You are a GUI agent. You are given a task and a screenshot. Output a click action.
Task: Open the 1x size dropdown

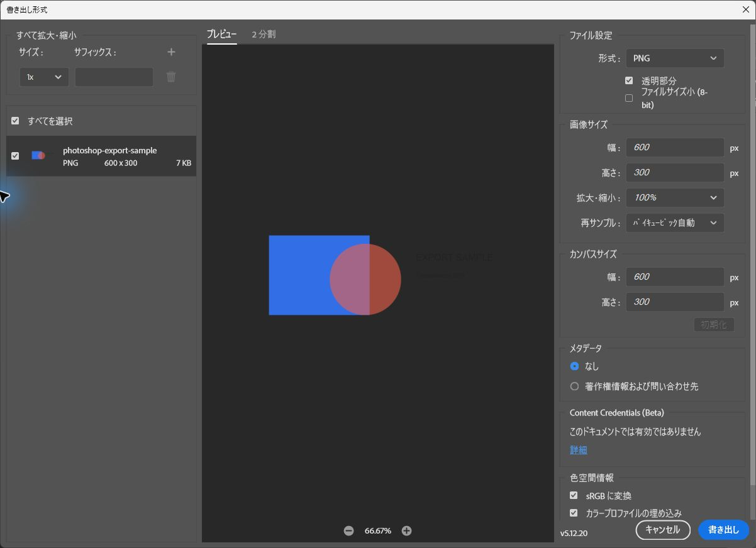pyautogui.click(x=44, y=77)
